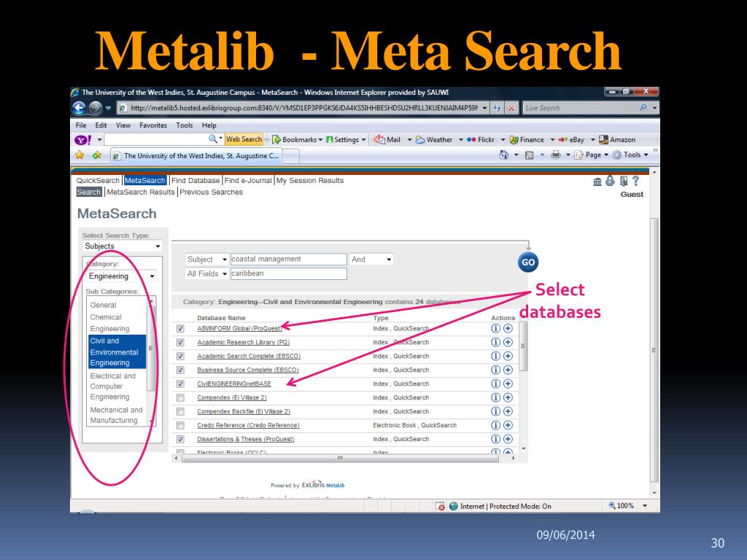
Task: Click Web Search button on Yahoo toolbar
Action: pyautogui.click(x=244, y=139)
